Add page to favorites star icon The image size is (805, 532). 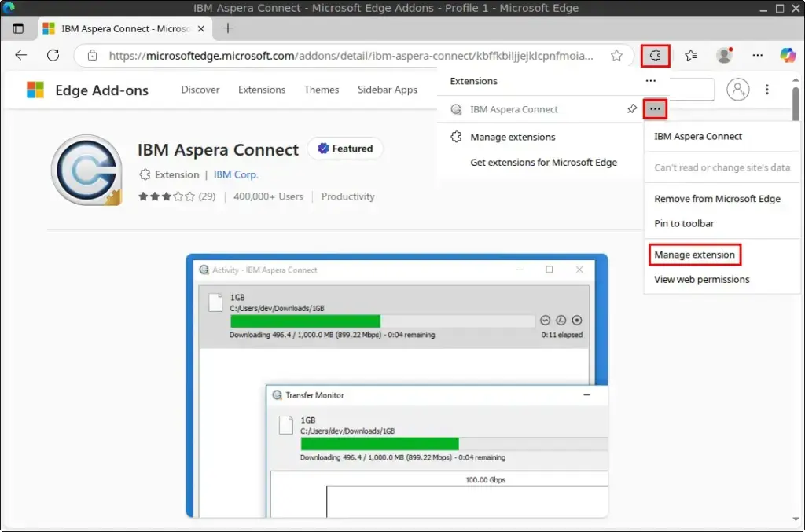616,56
